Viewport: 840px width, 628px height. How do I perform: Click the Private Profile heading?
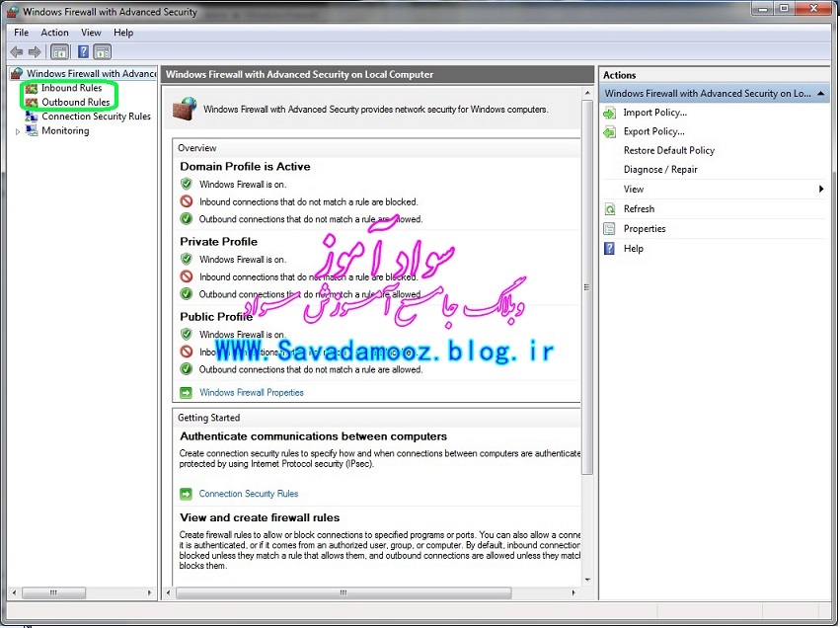(218, 242)
